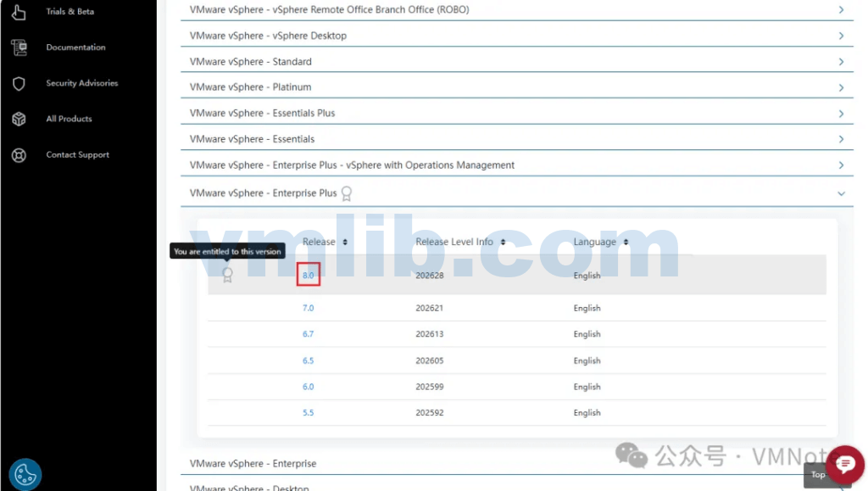
Task: Open release 6.5 link
Action: (309, 360)
